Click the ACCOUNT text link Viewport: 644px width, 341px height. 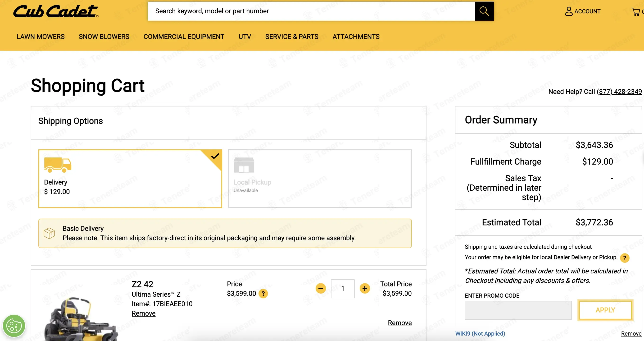[x=587, y=11]
